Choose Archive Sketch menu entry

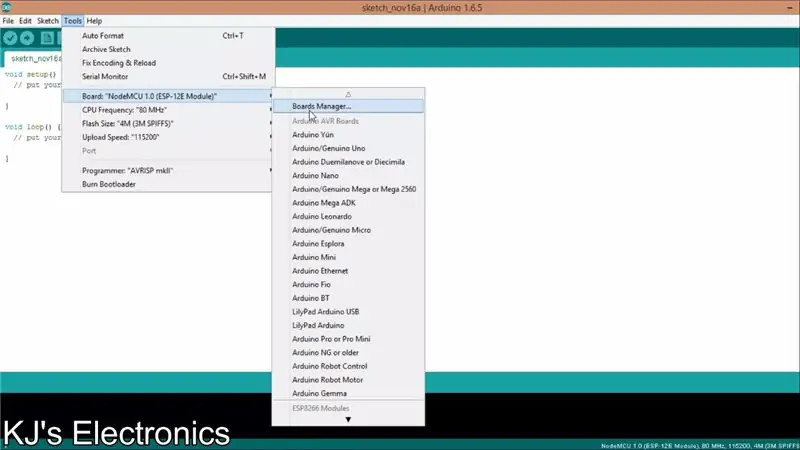click(168, 49)
